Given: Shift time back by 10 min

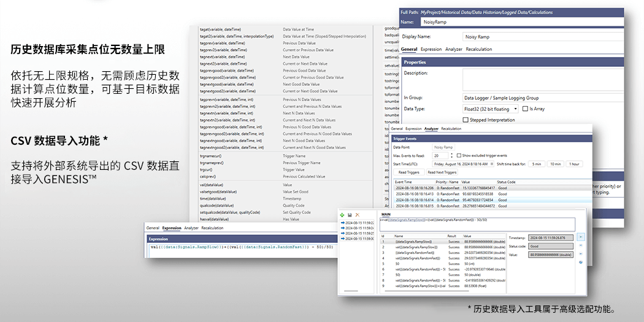Looking at the screenshot, I should coord(555,164).
